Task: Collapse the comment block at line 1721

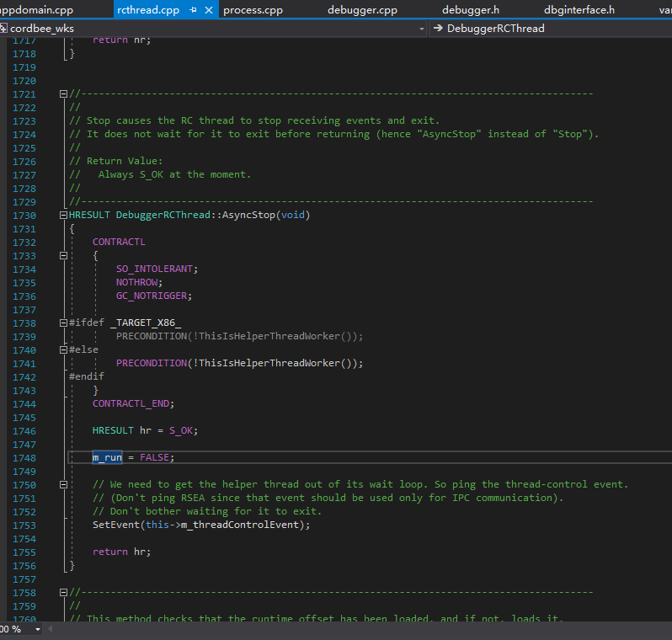Action: click(x=63, y=94)
